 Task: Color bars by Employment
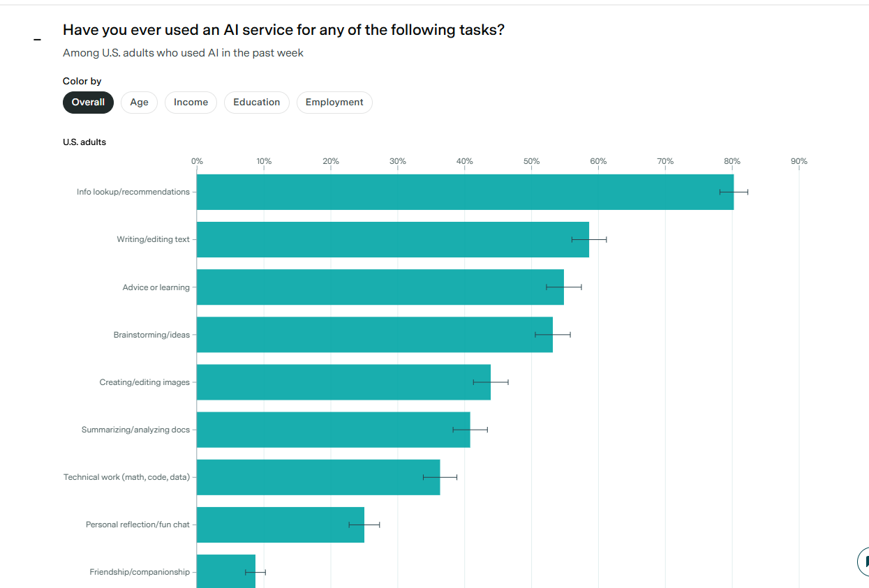click(334, 103)
